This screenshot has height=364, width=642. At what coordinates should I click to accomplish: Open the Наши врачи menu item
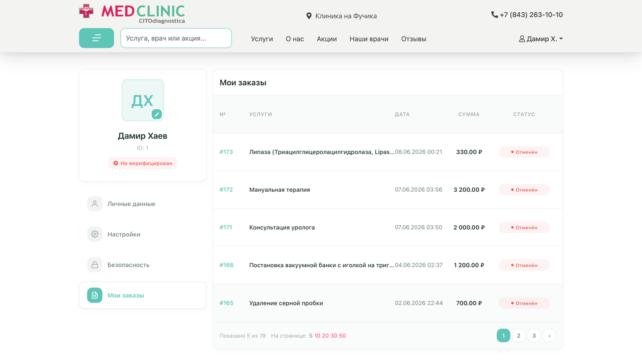point(369,39)
